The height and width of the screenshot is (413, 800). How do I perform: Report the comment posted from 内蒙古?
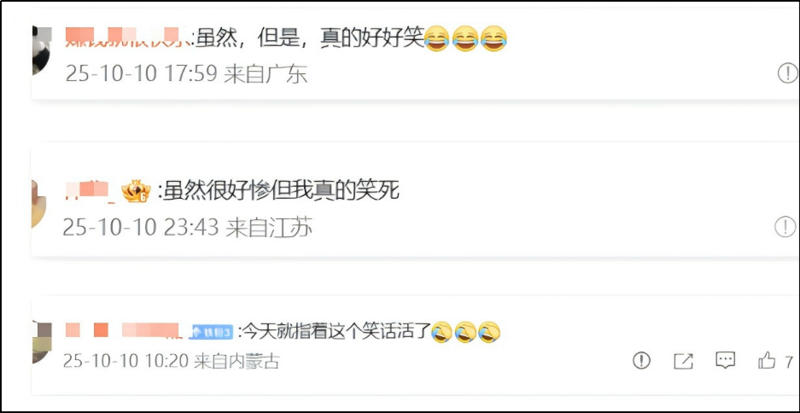[641, 361]
